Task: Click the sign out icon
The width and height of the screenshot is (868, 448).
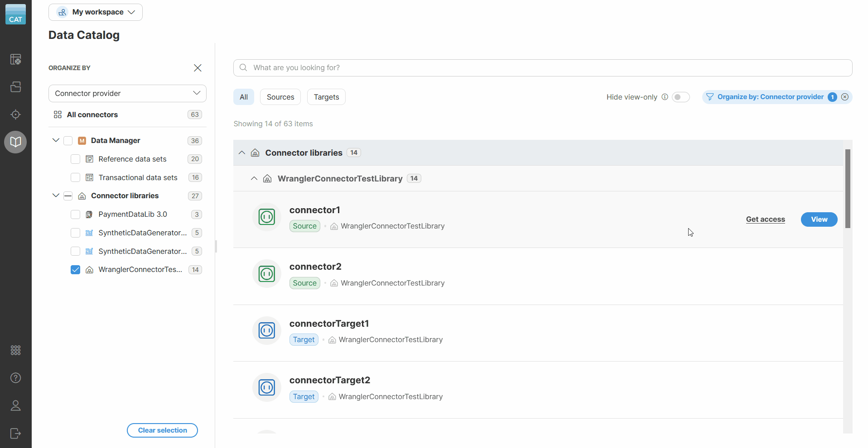Action: click(x=15, y=434)
